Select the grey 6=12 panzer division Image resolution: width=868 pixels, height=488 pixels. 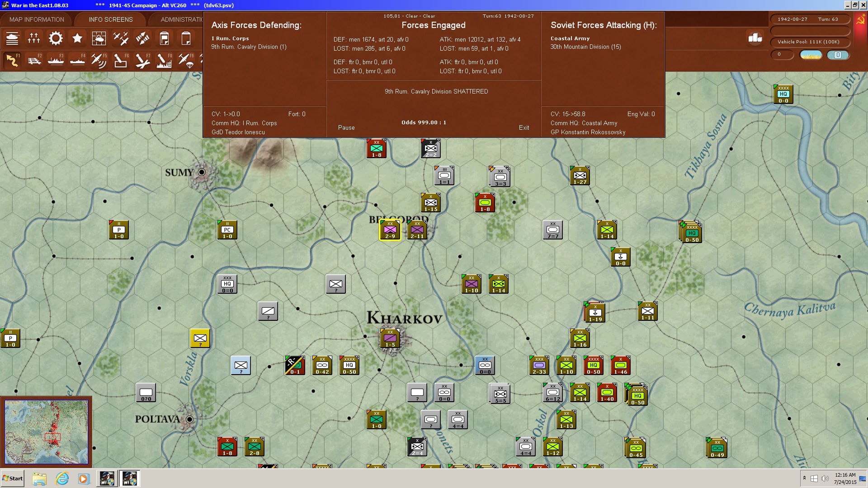[x=553, y=393]
